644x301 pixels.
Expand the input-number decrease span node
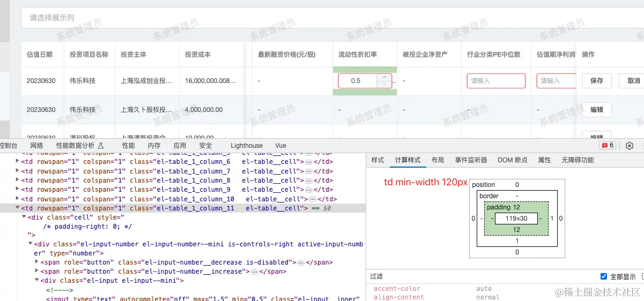(x=37, y=262)
